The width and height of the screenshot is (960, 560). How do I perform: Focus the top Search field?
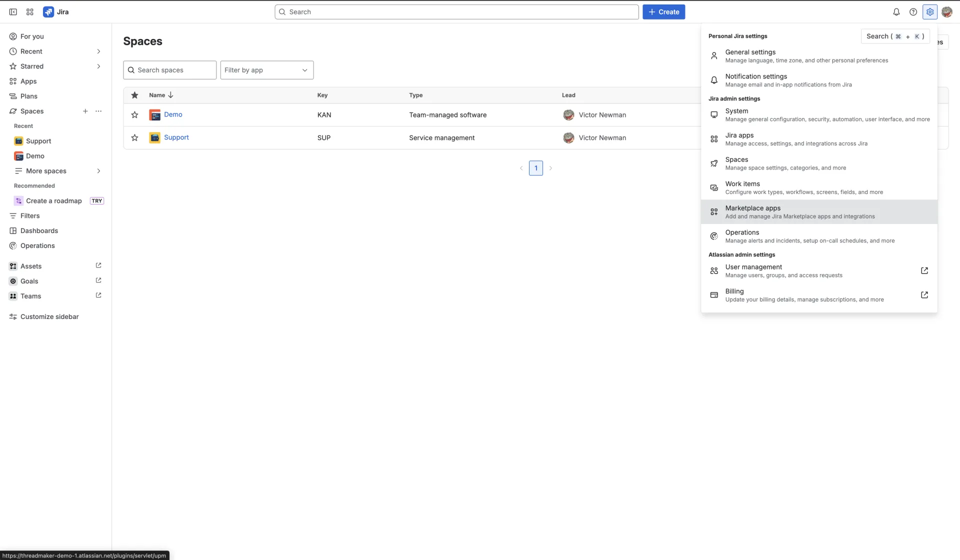pos(456,12)
